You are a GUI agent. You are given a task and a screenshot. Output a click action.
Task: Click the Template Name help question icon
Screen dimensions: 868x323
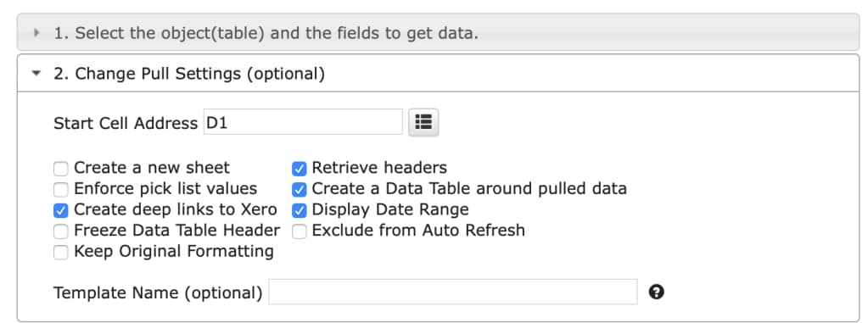coord(657,292)
